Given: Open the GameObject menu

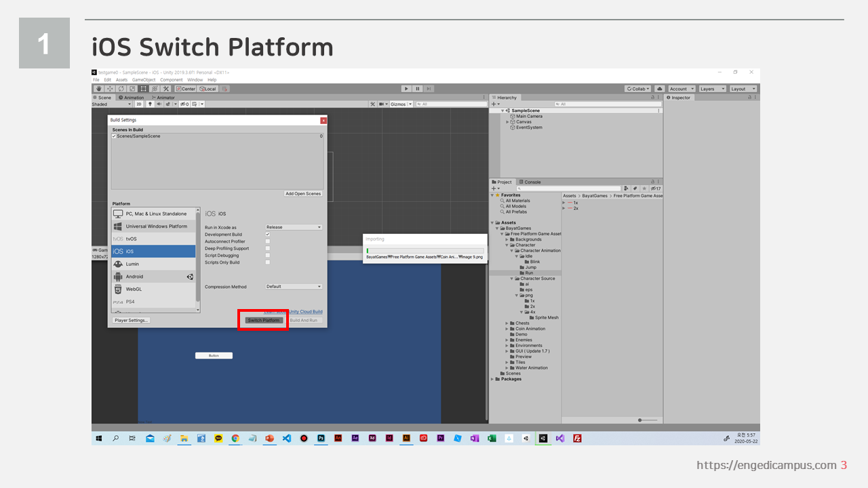Looking at the screenshot, I should pyautogui.click(x=144, y=80).
